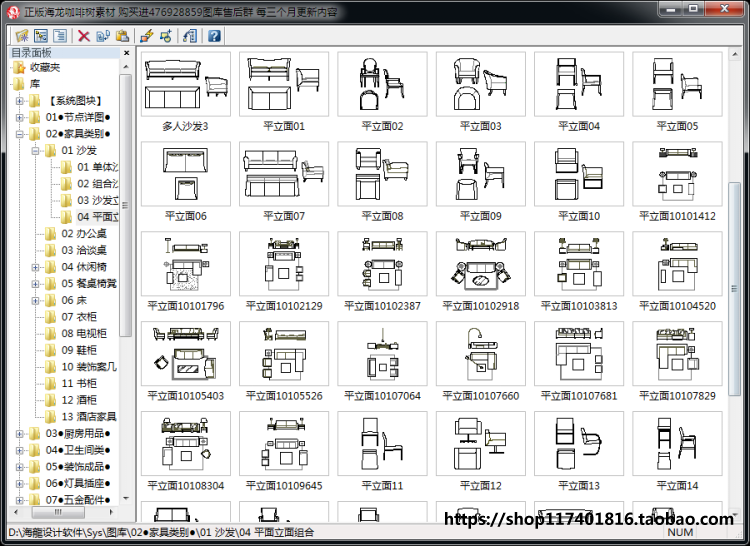Click the copy icon in toolbar

pyautogui.click(x=103, y=36)
